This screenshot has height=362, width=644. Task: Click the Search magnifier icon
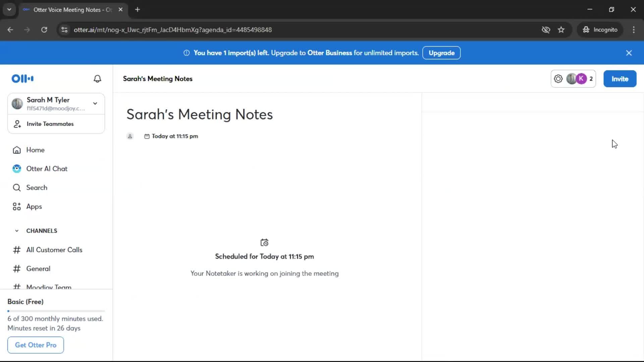[x=17, y=188]
